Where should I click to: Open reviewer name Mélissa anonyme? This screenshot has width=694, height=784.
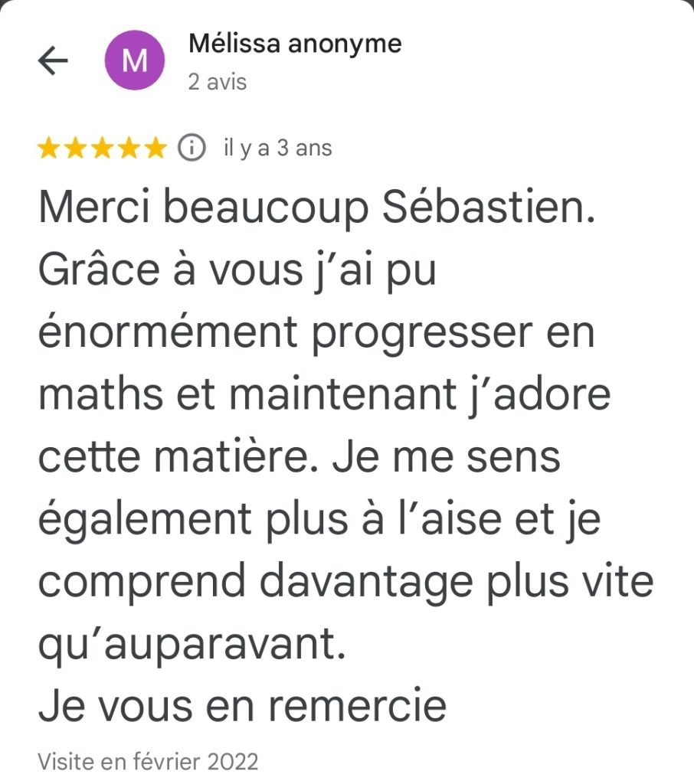(295, 44)
